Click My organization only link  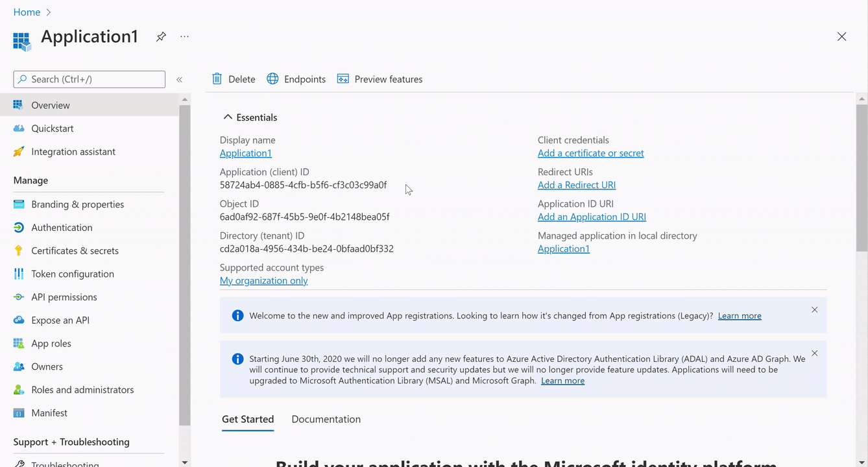[264, 280]
